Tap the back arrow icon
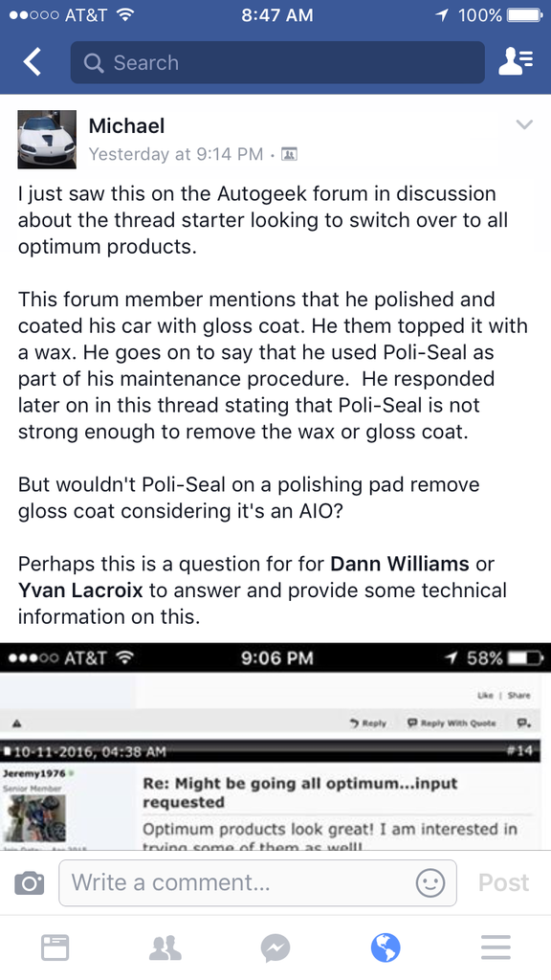 click(x=33, y=62)
